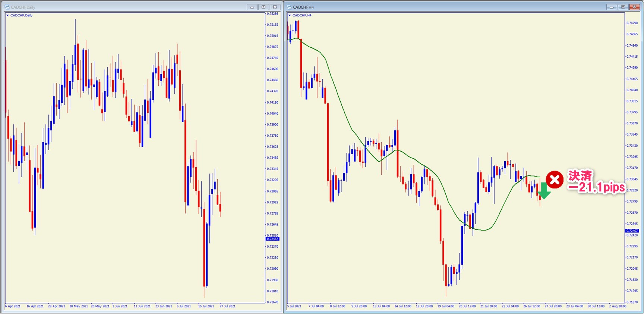
Task: Click time label 29 Jul 04:00 on H4 chart
Action: pos(575,306)
